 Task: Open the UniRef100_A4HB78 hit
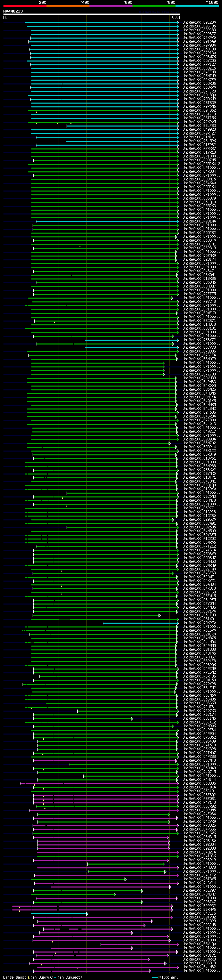(199, 867)
